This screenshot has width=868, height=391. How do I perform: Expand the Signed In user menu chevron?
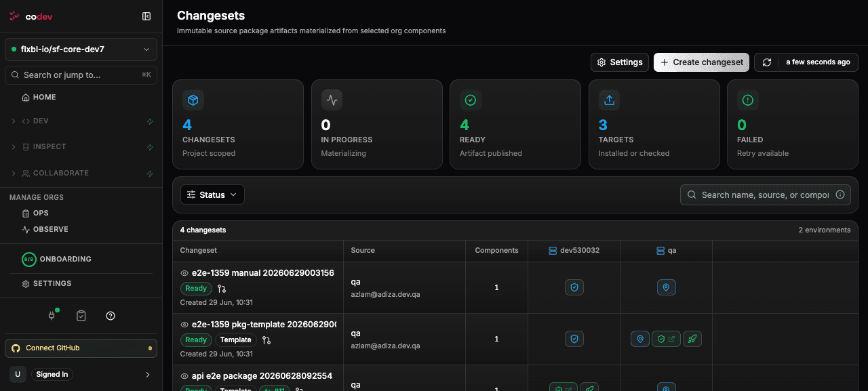click(148, 374)
